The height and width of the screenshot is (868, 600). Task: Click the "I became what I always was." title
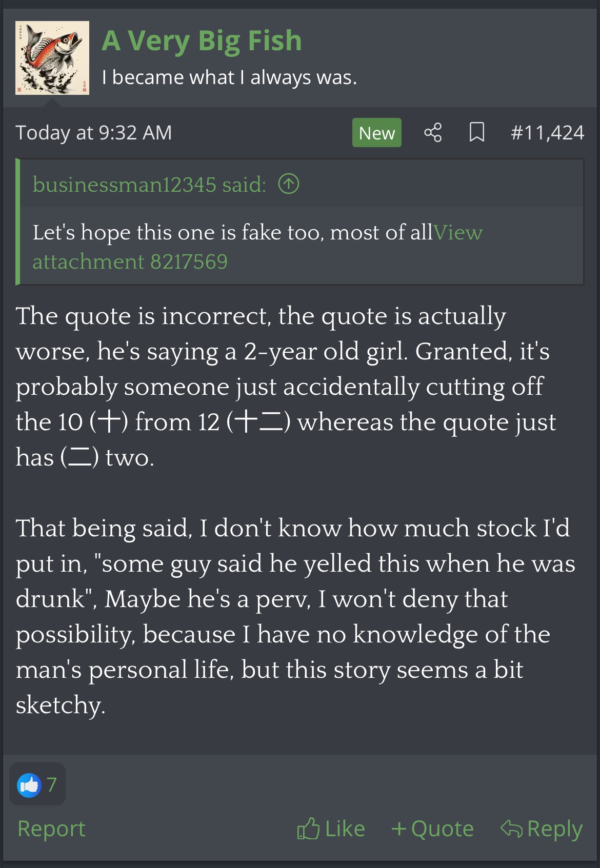coord(229,77)
